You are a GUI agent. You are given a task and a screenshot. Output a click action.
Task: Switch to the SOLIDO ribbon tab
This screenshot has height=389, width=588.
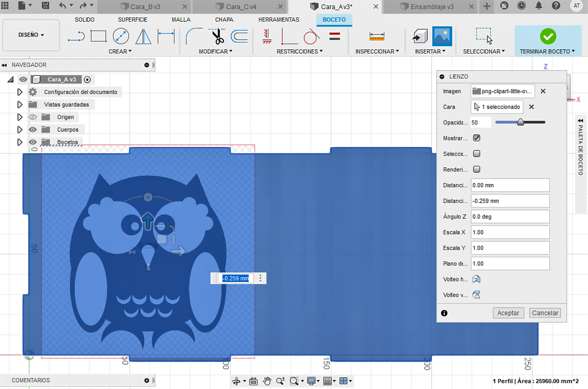point(84,20)
